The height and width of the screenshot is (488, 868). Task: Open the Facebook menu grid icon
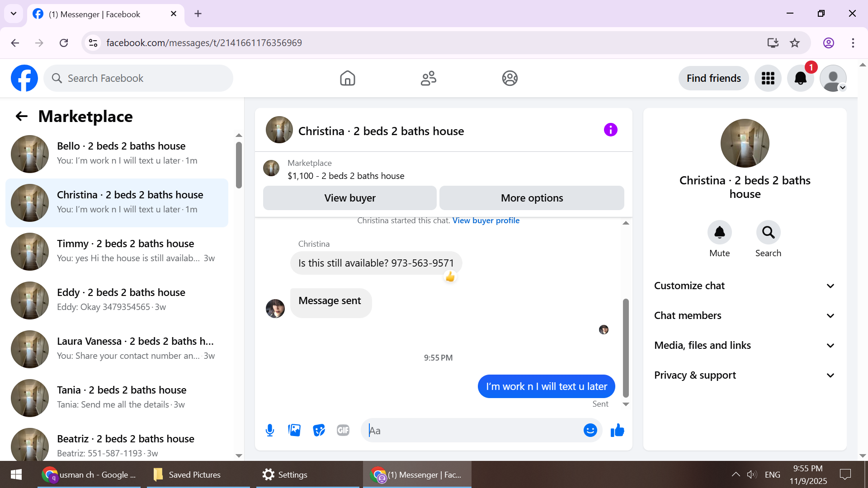[x=768, y=78]
